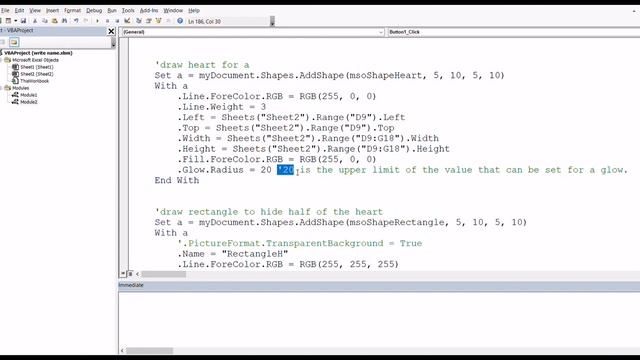Click the line '.Name = "RectangleH"'

233,254
